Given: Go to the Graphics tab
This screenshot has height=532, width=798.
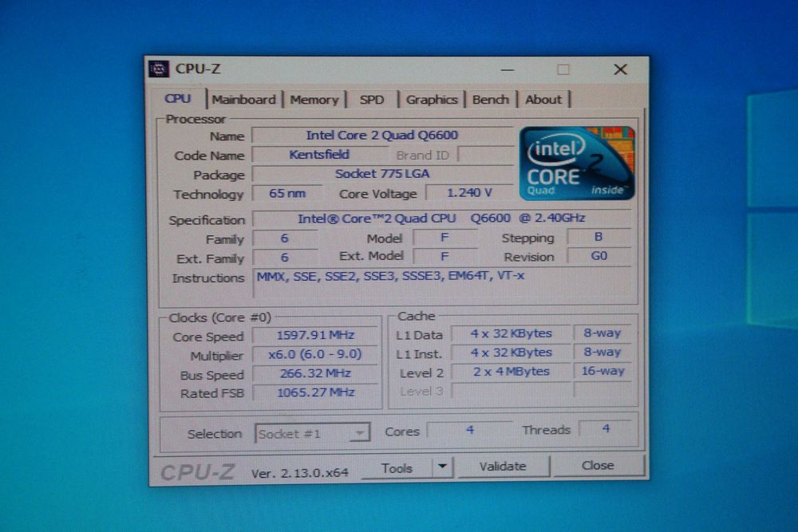Looking at the screenshot, I should [432, 100].
